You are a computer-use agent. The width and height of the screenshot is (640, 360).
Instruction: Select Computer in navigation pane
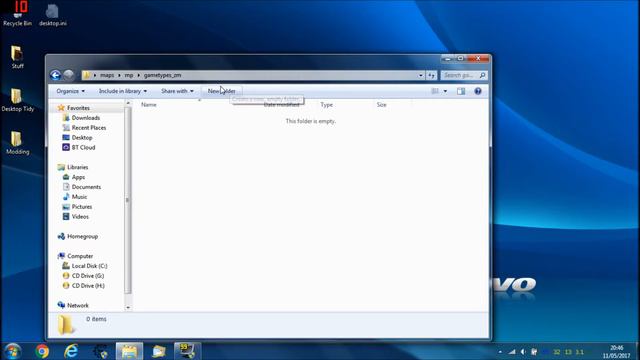pyautogui.click(x=80, y=256)
